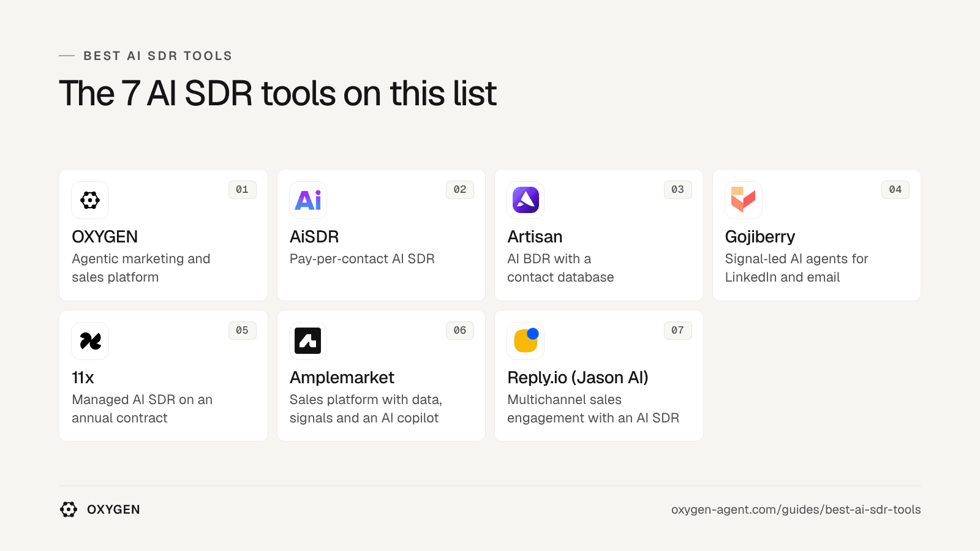Image resolution: width=980 pixels, height=551 pixels.
Task: Click the AiSDR card title
Action: click(314, 237)
